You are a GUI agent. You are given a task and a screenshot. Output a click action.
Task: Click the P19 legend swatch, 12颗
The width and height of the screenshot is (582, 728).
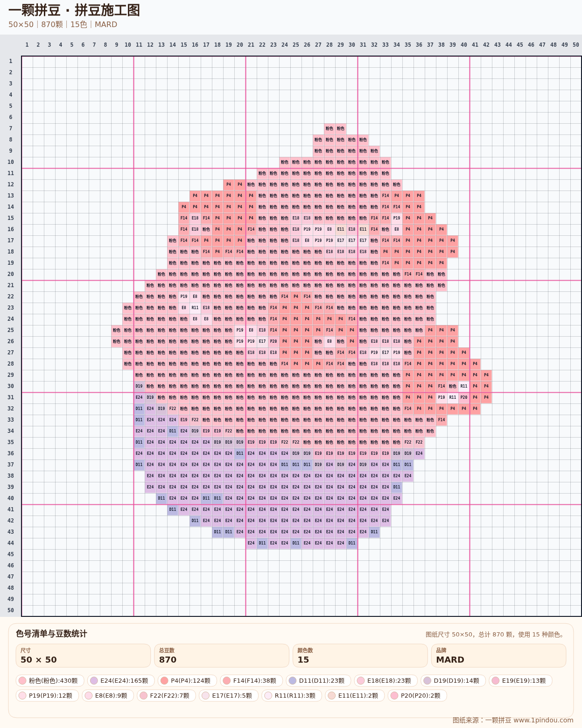22,696
